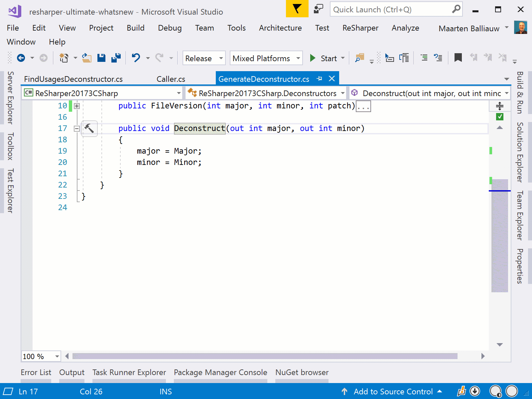Open the Release configuration dropdown
Screen dimensions: 532x399
coord(204,58)
